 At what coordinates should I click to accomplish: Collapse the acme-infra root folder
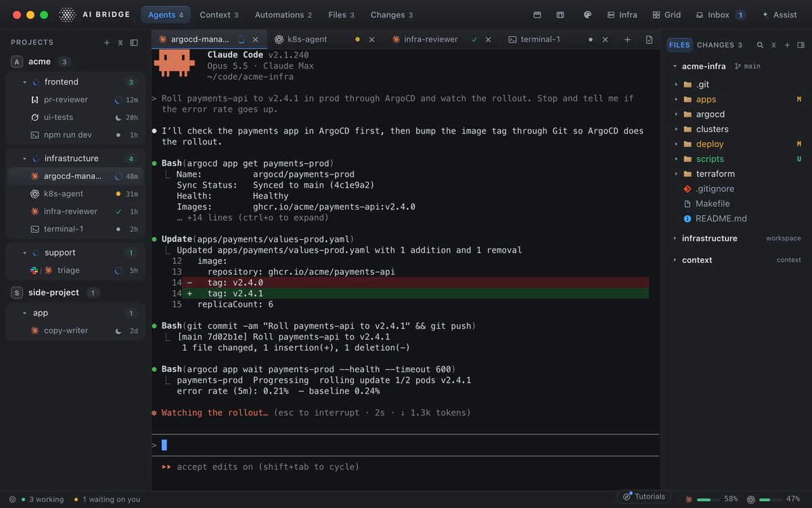coord(675,66)
